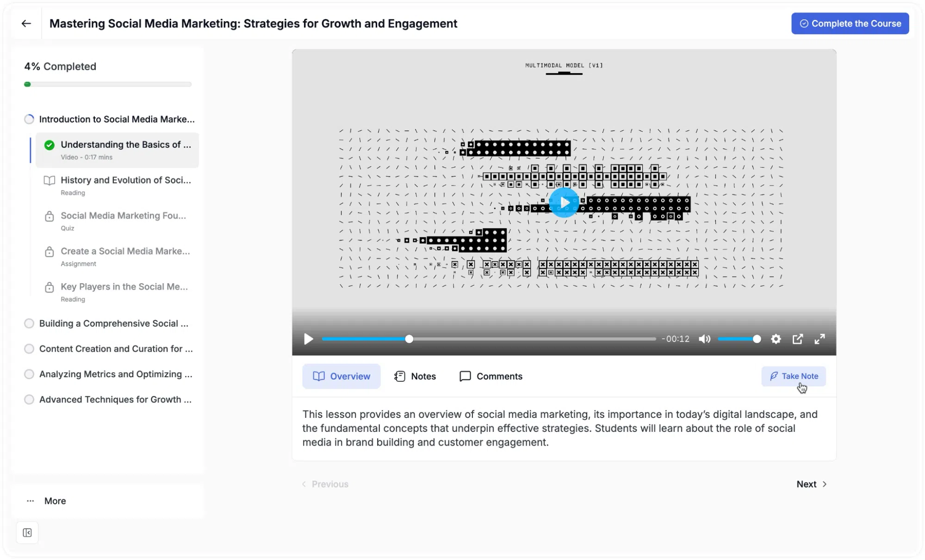This screenshot has height=560, width=925.
Task: Select locked Social Media Marketing Foundations quiz
Action: (117, 221)
